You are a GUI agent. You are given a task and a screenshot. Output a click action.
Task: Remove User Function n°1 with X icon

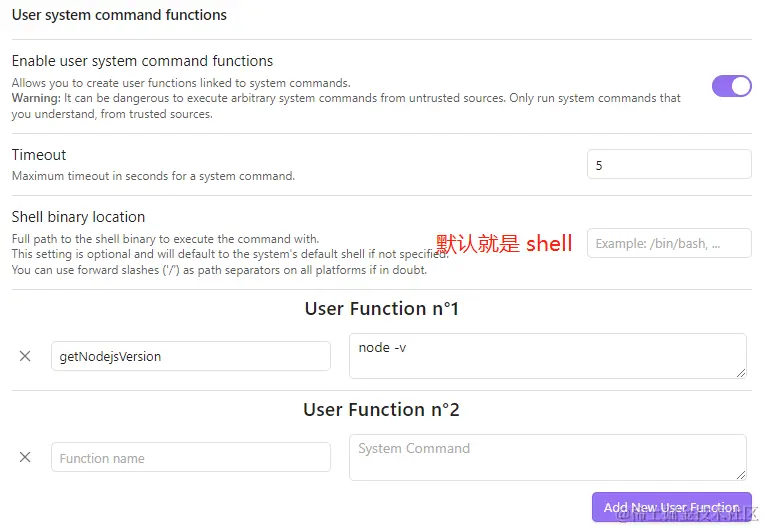(x=25, y=356)
